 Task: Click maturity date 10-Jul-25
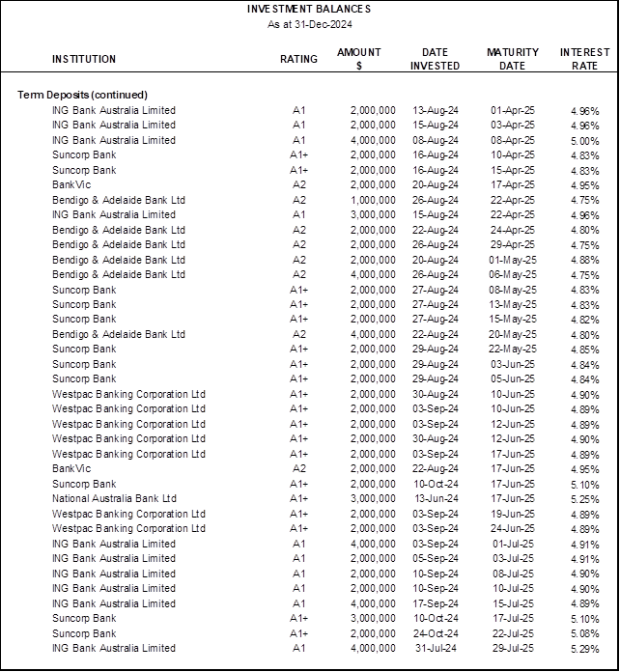[x=513, y=589]
